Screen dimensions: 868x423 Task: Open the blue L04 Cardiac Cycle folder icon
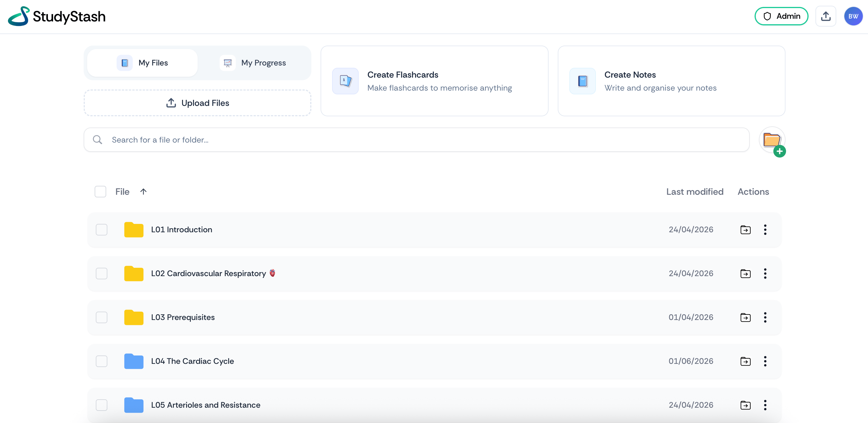pos(134,361)
